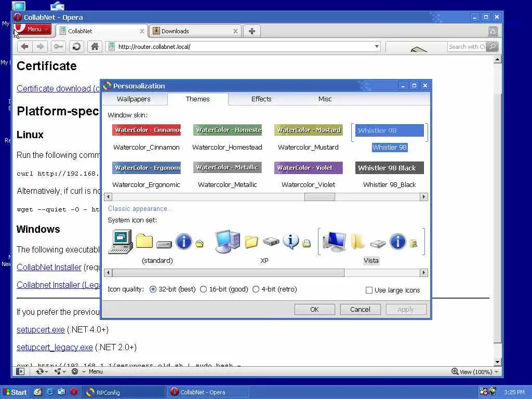The width and height of the screenshot is (532, 399).
Task: Close the Downloads tab
Action: click(x=235, y=31)
